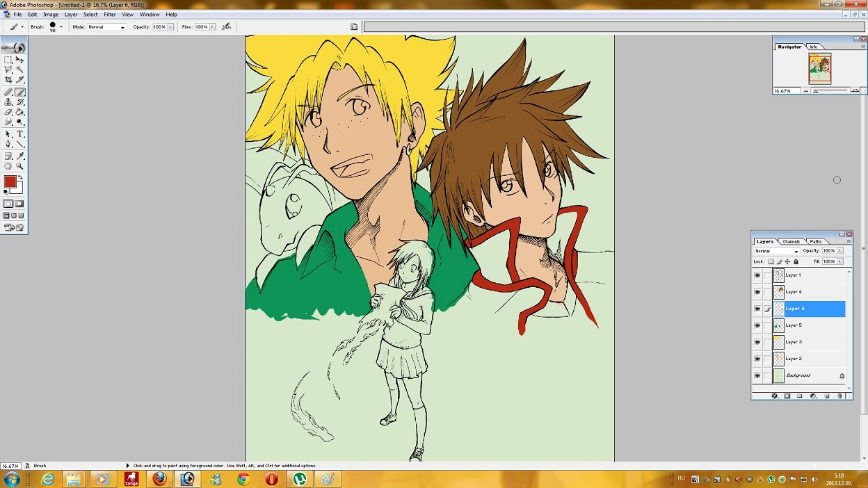Swap foreground and background colors
Image resolution: width=868 pixels, height=488 pixels.
click(20, 177)
